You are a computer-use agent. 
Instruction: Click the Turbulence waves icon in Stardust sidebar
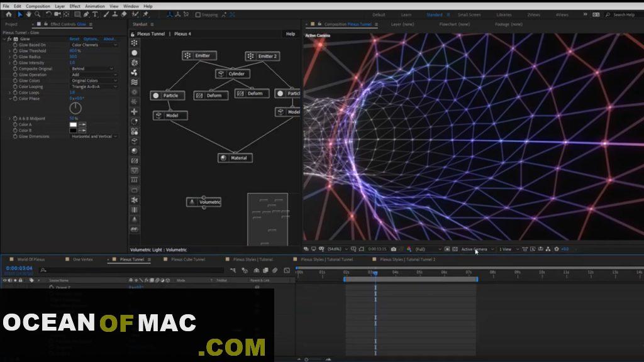point(135,82)
